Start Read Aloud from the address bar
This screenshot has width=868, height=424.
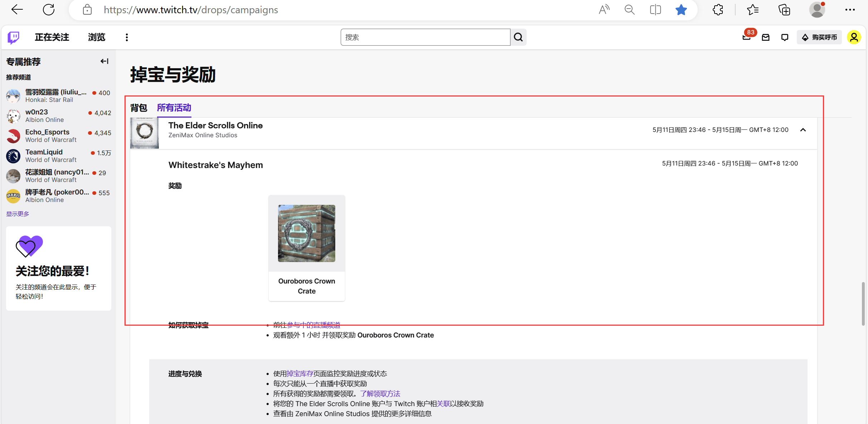(604, 10)
